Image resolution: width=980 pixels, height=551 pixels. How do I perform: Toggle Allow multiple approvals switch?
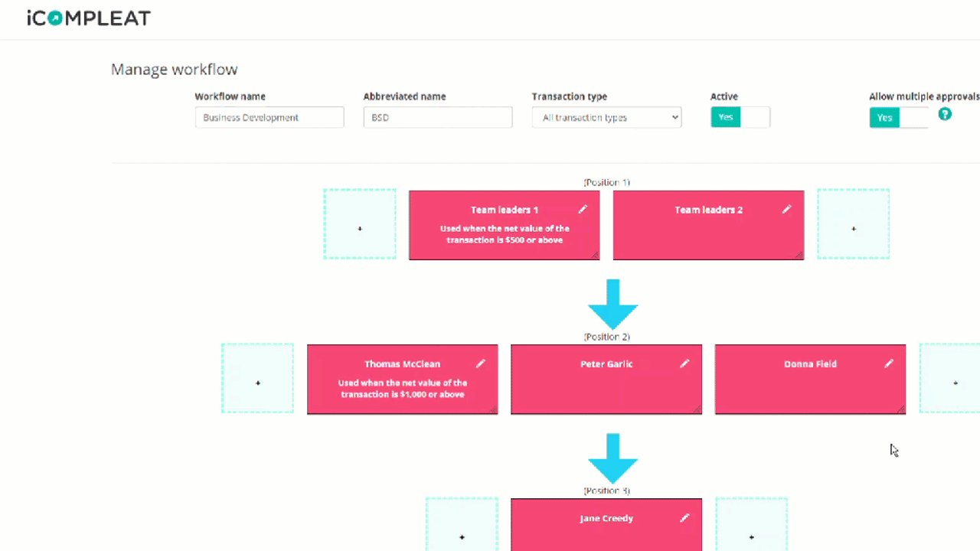[899, 117]
